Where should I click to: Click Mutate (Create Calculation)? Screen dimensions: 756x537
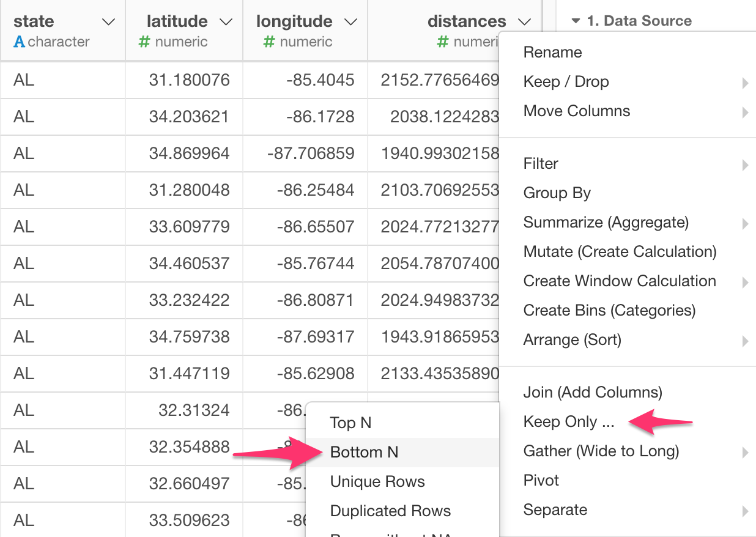[620, 251]
